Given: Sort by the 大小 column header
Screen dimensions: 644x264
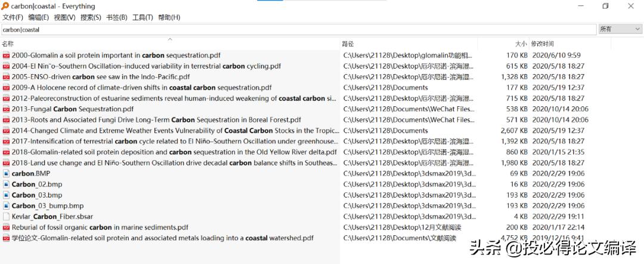Looking at the screenshot, I should click(x=521, y=44).
